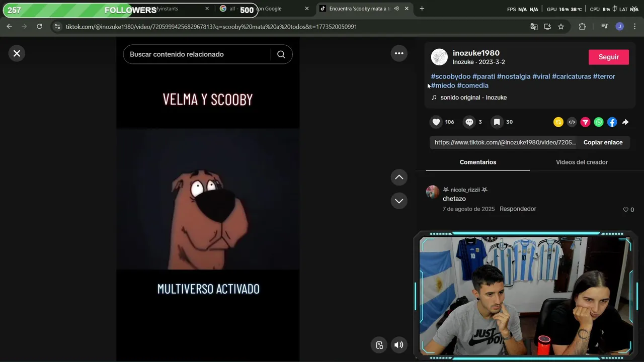The image size is (644, 362).
Task: Open the #miedo hashtag
Action: coord(443,85)
